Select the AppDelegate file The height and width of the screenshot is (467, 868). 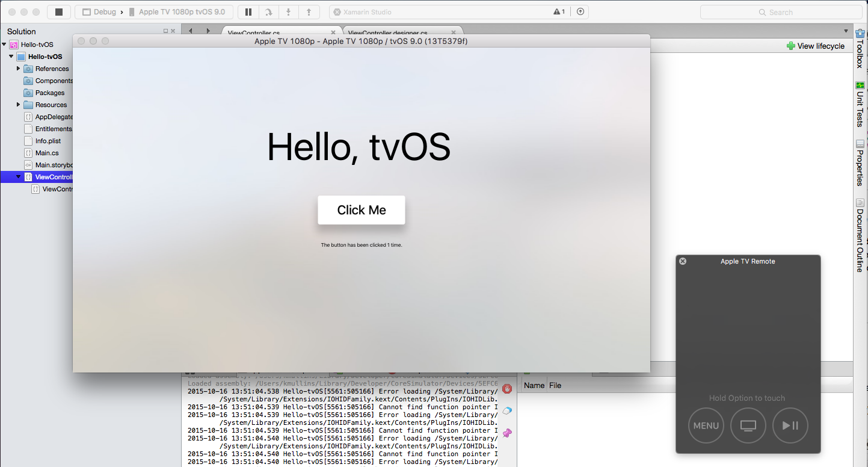(x=48, y=117)
